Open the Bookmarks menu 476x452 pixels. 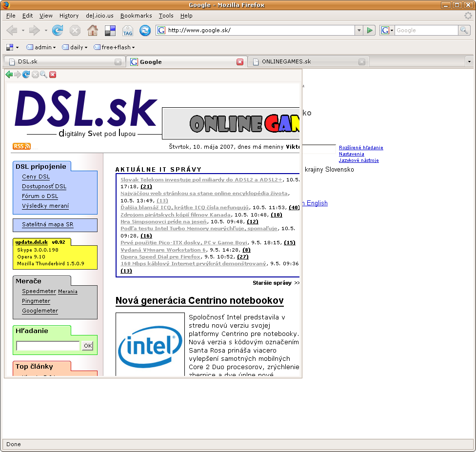tap(136, 16)
